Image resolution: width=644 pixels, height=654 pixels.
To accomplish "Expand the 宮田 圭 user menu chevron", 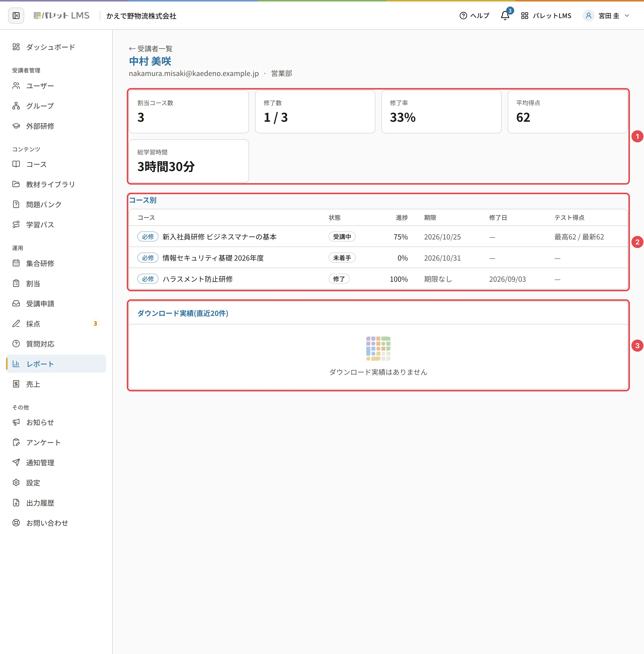I will [x=627, y=16].
